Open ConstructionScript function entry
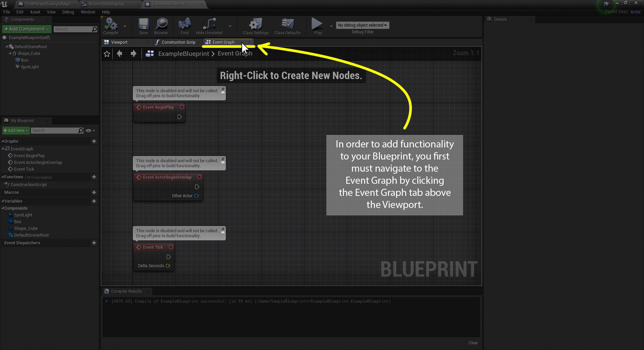644x350 pixels. click(x=29, y=185)
